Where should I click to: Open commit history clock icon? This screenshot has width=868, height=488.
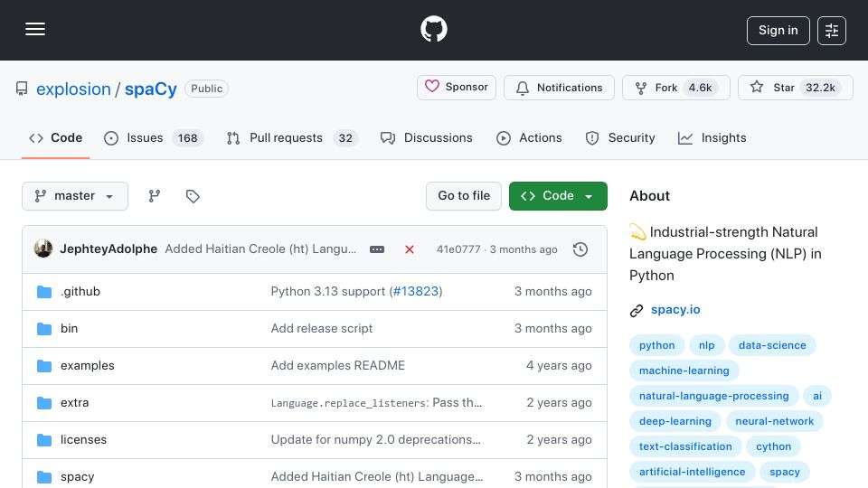(580, 249)
